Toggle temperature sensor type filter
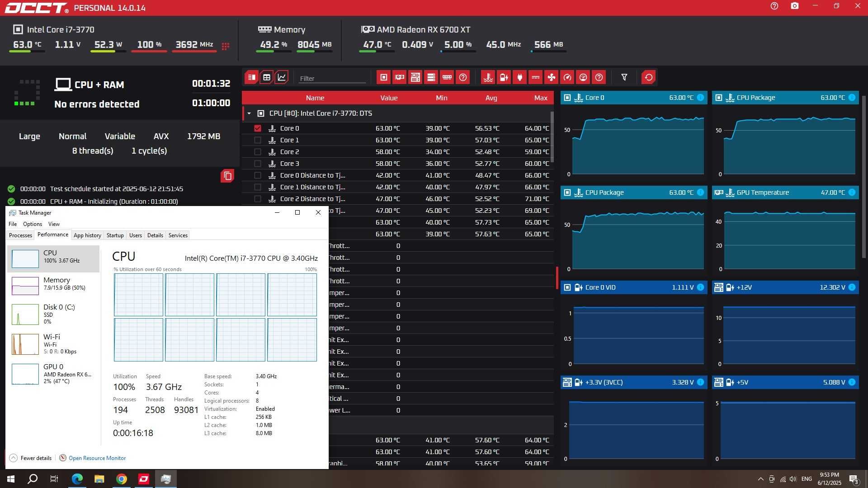868x488 pixels. tap(488, 77)
